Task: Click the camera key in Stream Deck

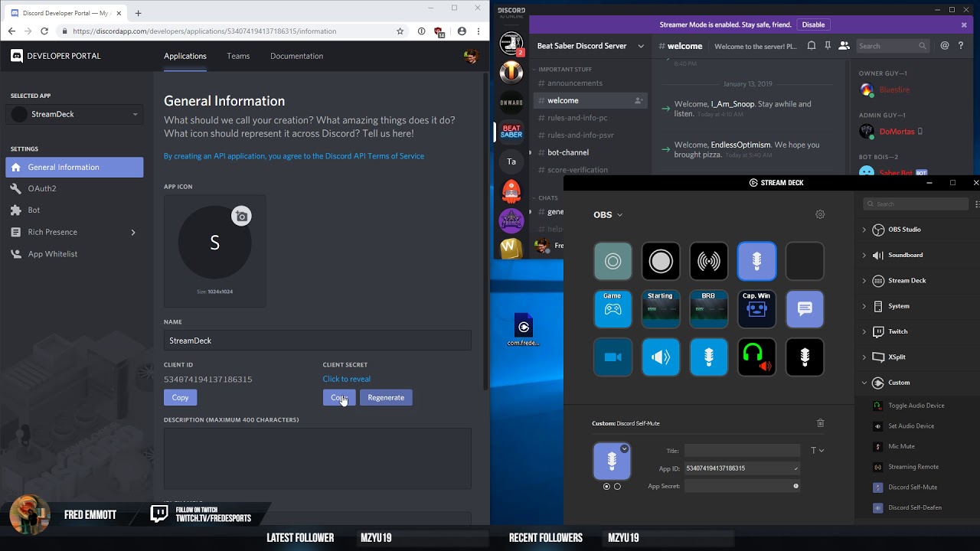Action: 612,357
